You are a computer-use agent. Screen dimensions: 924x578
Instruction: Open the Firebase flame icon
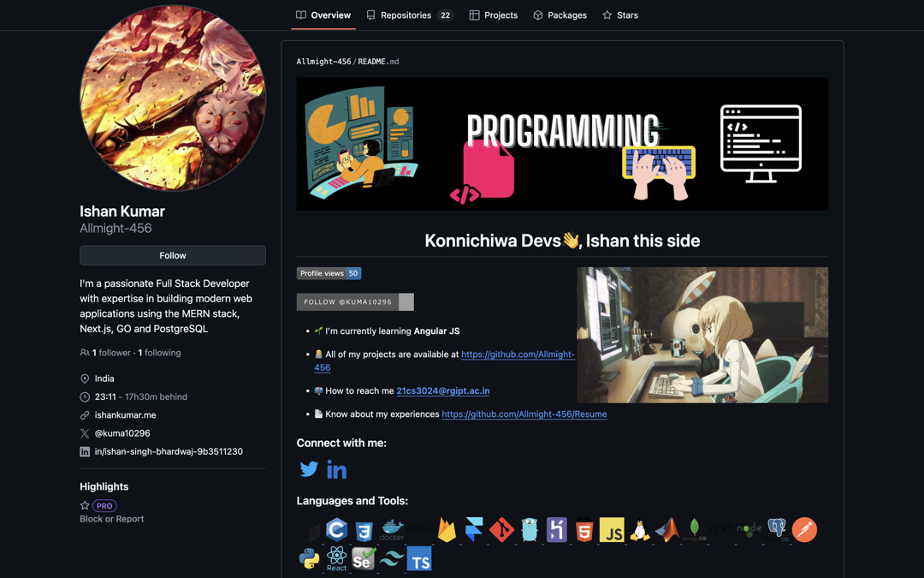[447, 530]
